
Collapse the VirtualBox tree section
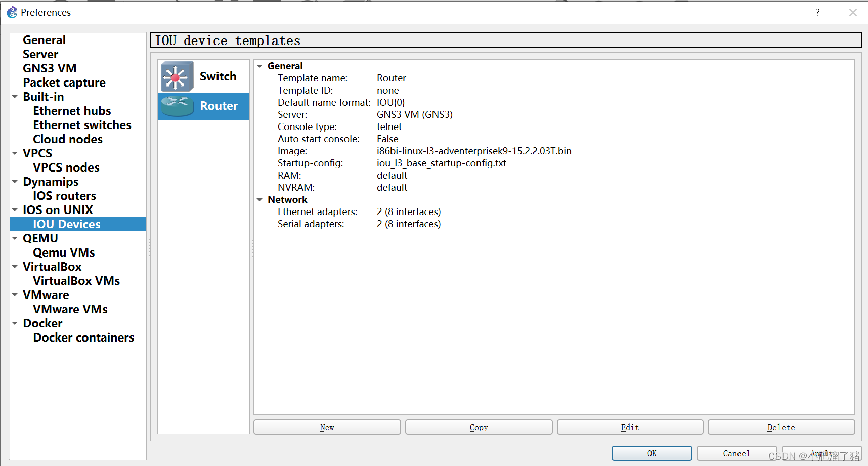click(x=15, y=267)
